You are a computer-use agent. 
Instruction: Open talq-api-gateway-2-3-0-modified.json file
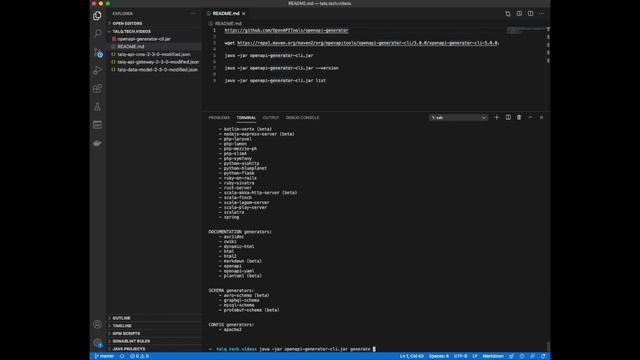pos(154,62)
